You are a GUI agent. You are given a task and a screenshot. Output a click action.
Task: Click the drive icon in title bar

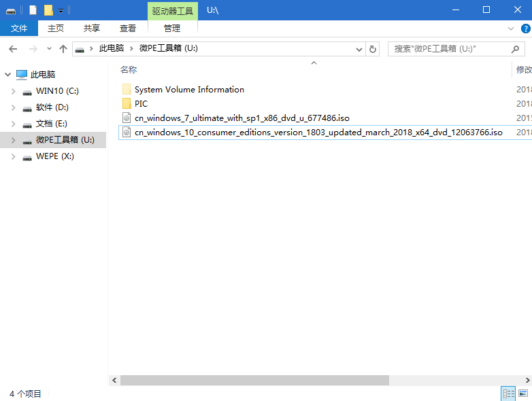pos(11,11)
